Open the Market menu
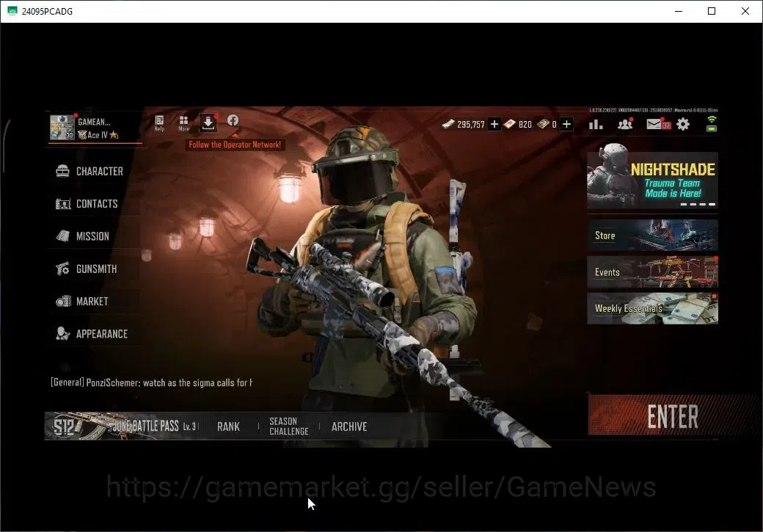 tap(92, 302)
